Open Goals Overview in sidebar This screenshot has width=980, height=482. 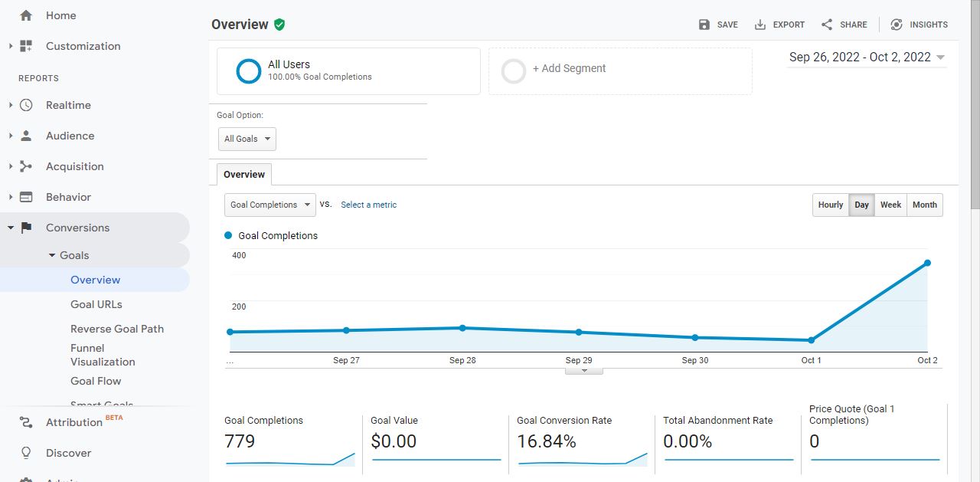click(95, 280)
